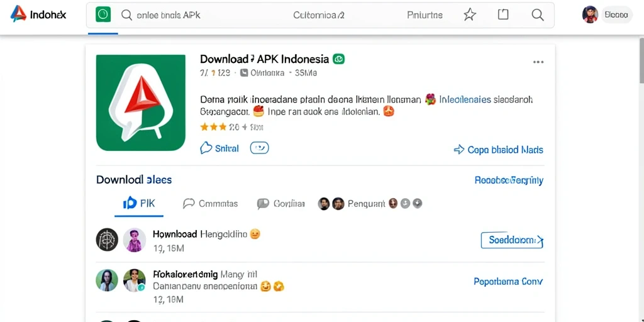The image size is (644, 322).
Task: Click the '12, 18M' label under 'Danianpanu'
Action: coord(168,300)
